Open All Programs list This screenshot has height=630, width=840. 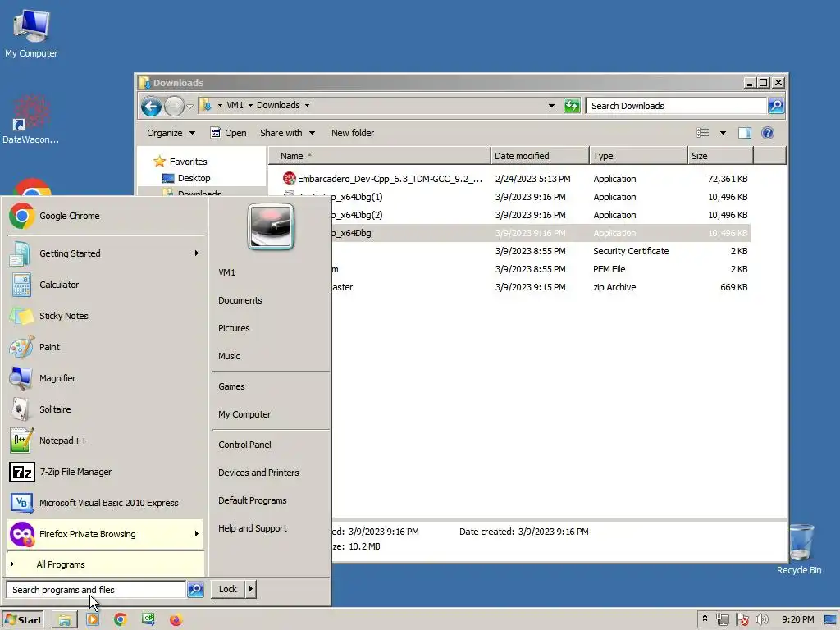(106, 564)
